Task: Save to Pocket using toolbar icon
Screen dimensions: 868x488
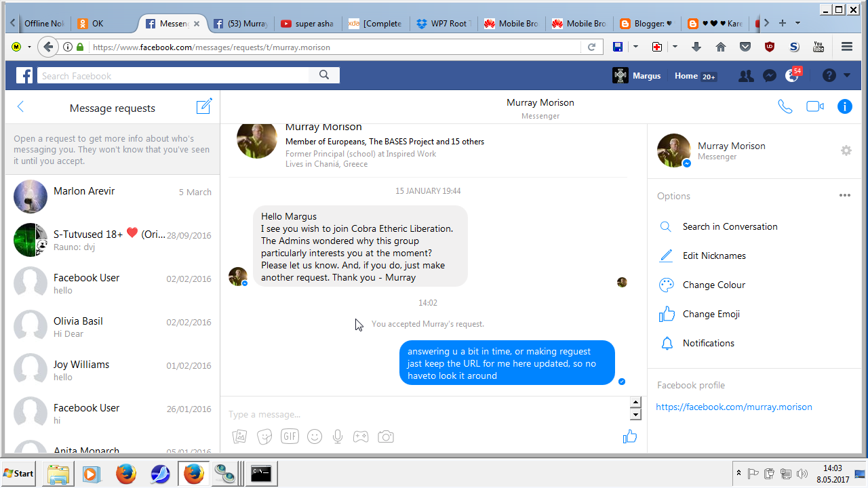Action: (745, 47)
